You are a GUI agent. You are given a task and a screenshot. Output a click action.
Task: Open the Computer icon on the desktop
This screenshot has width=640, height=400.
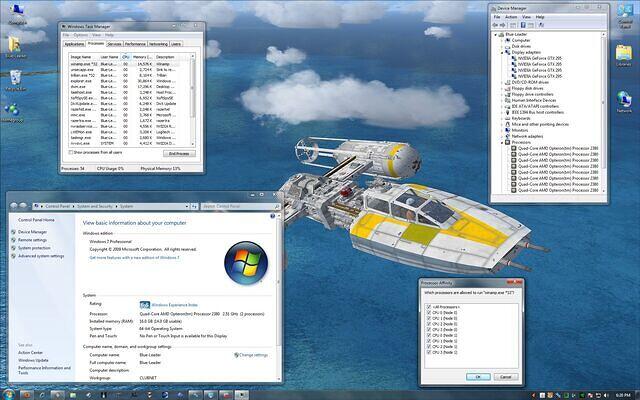15,20
